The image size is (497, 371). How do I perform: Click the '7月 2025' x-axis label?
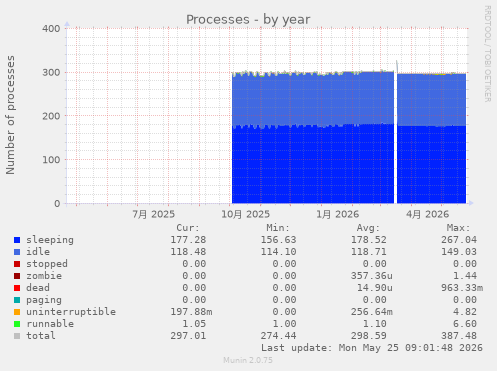pyautogui.click(x=153, y=214)
